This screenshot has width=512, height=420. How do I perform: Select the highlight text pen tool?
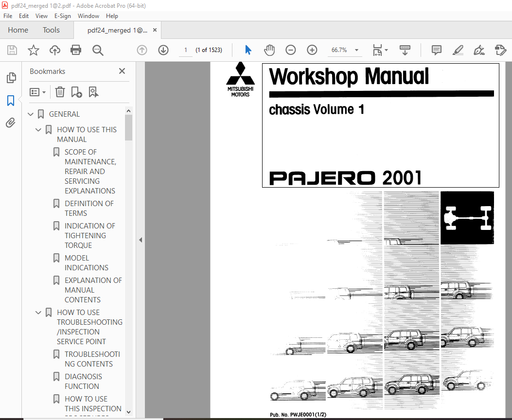(x=458, y=50)
